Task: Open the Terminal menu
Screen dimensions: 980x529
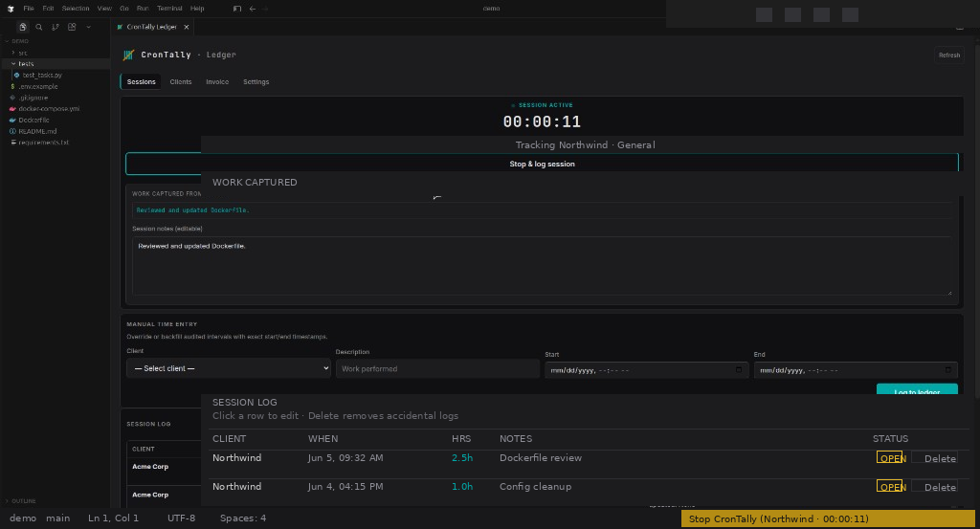Action: [169, 9]
